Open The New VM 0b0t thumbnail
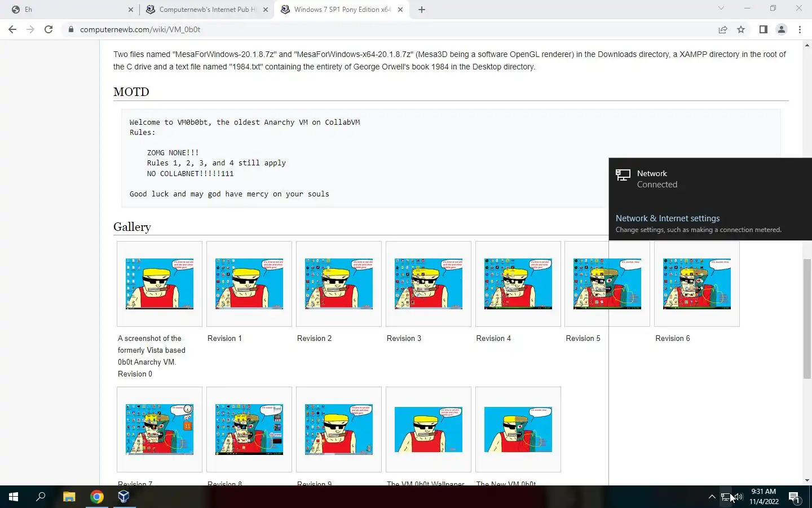 [518, 430]
